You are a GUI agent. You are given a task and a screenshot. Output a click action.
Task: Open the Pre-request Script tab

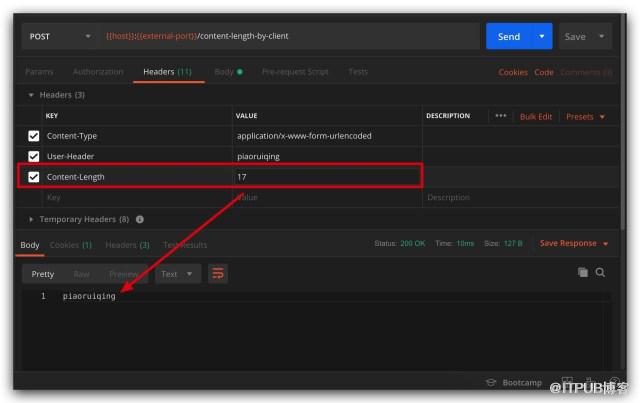(x=295, y=72)
